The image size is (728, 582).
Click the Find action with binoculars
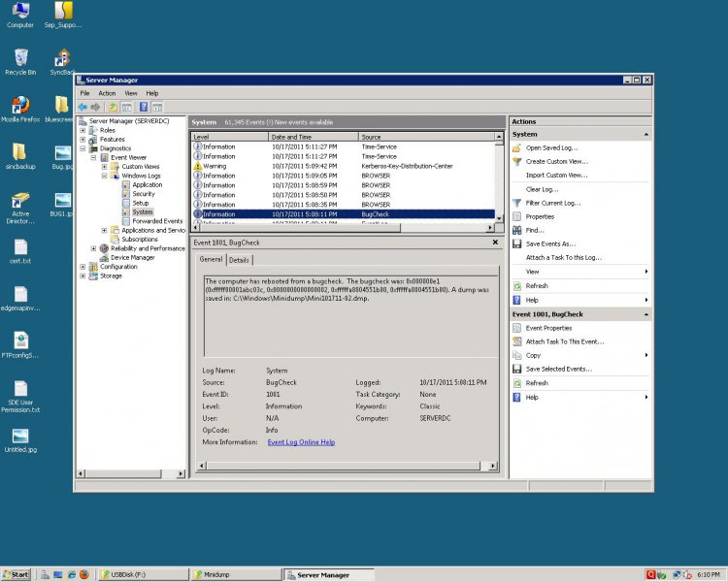coord(535,230)
